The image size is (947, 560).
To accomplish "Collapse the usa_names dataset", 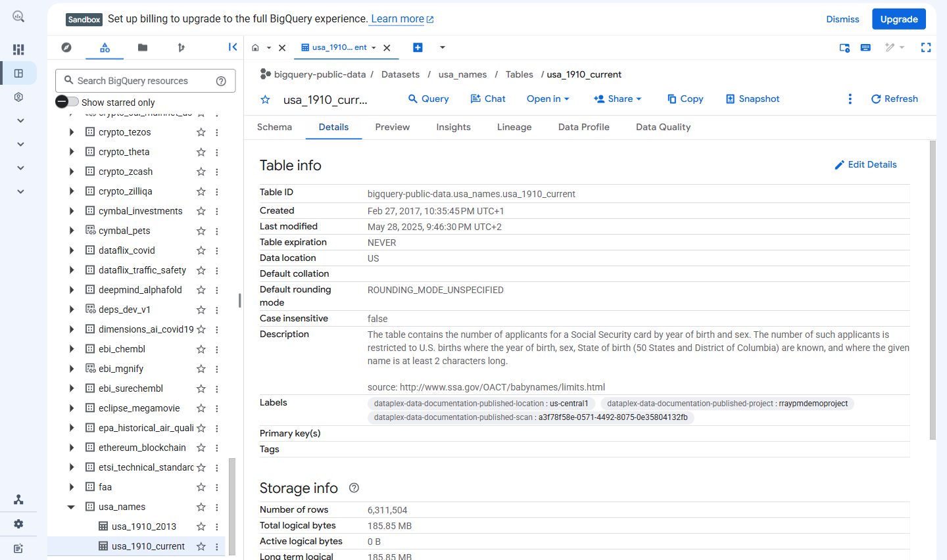I will [71, 507].
